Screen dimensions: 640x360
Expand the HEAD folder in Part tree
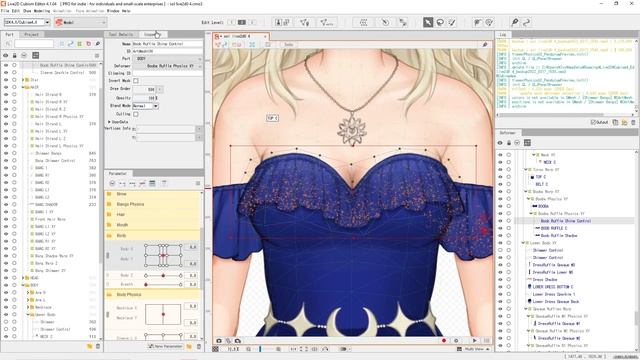point(23,278)
